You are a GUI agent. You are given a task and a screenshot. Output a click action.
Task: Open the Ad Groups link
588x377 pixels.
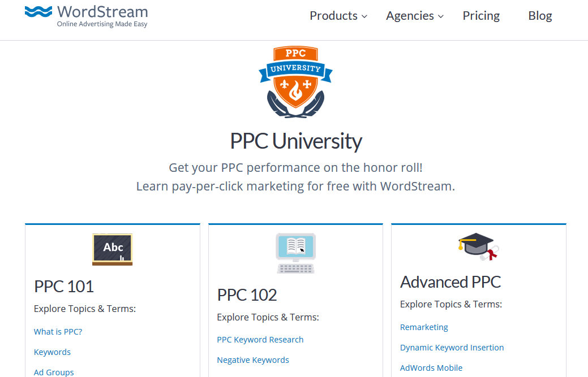(x=54, y=372)
